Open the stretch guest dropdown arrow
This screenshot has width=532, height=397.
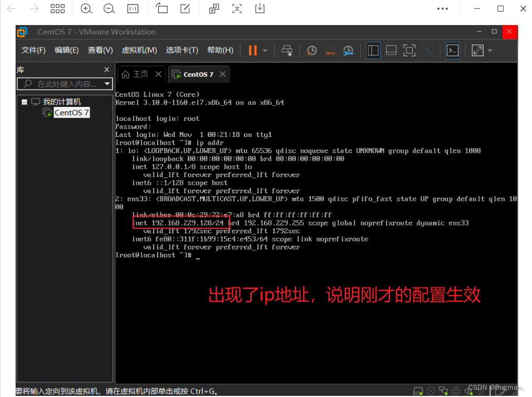pos(490,51)
